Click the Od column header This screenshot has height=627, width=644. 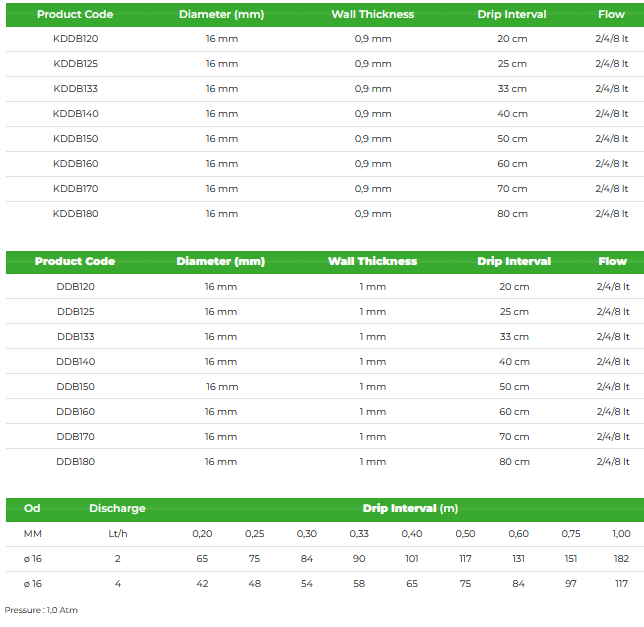pyautogui.click(x=32, y=508)
